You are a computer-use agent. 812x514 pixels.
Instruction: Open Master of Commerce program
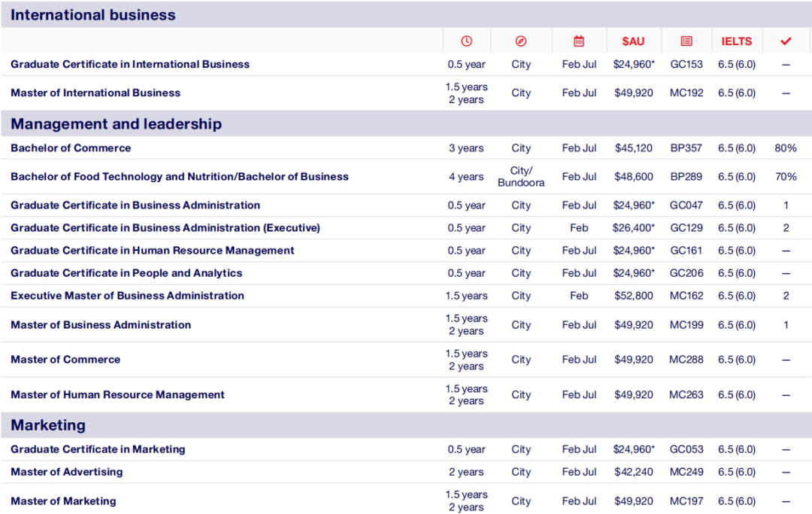tap(65, 360)
